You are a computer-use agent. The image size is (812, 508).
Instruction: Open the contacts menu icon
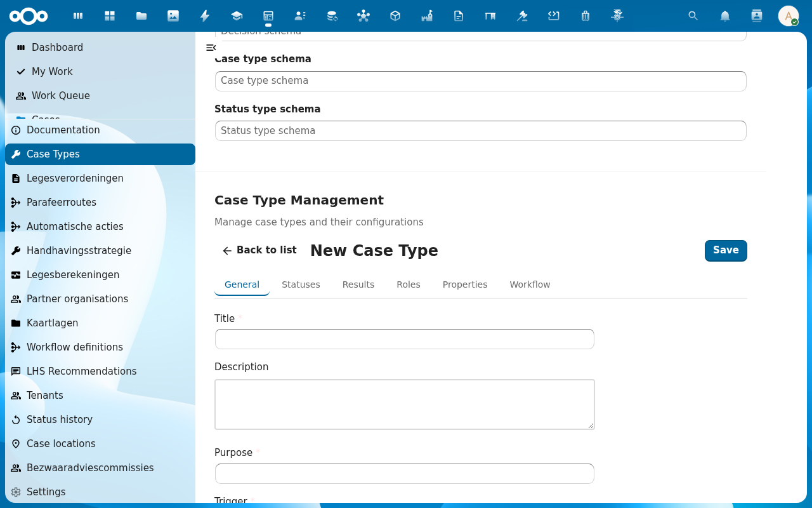pyautogui.click(x=756, y=16)
